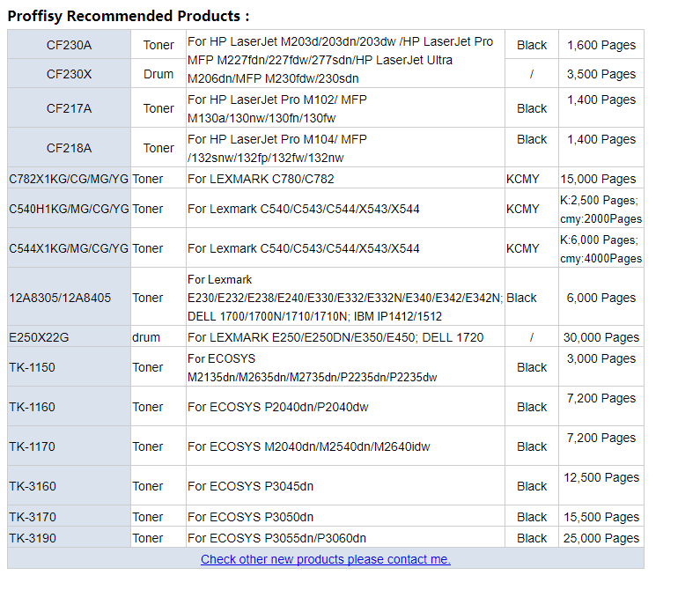
Task: Click 'For ECOSYS M2040dn/M2540dn/M2640idw' cell
Action: pos(345,446)
